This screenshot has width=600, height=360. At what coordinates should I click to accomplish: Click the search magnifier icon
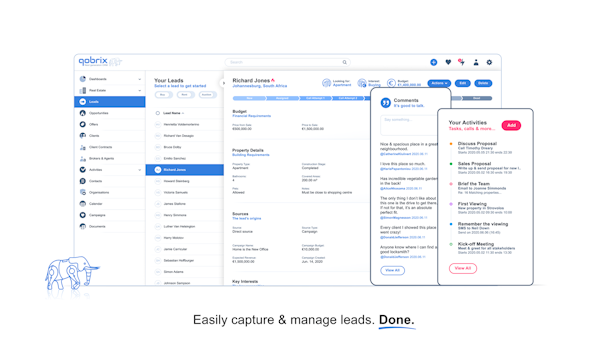click(344, 62)
